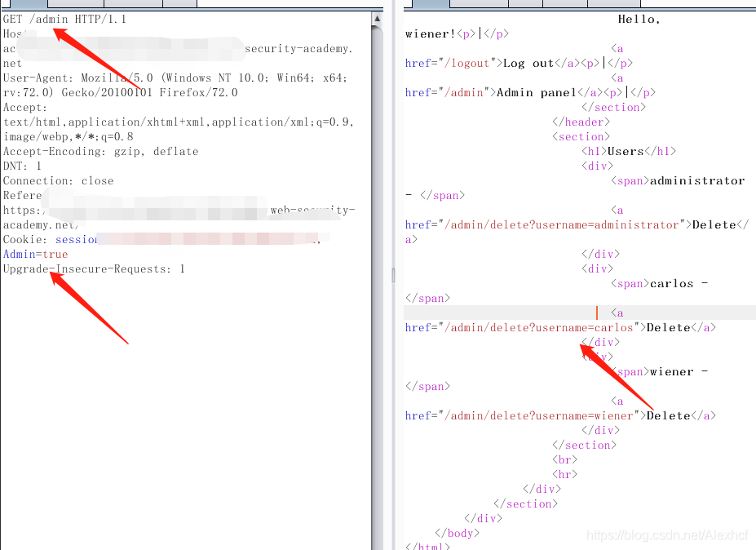Click the 'Gecko/20100101 Firefox/72.0' line
The image size is (756, 550).
pyautogui.click(x=121, y=93)
